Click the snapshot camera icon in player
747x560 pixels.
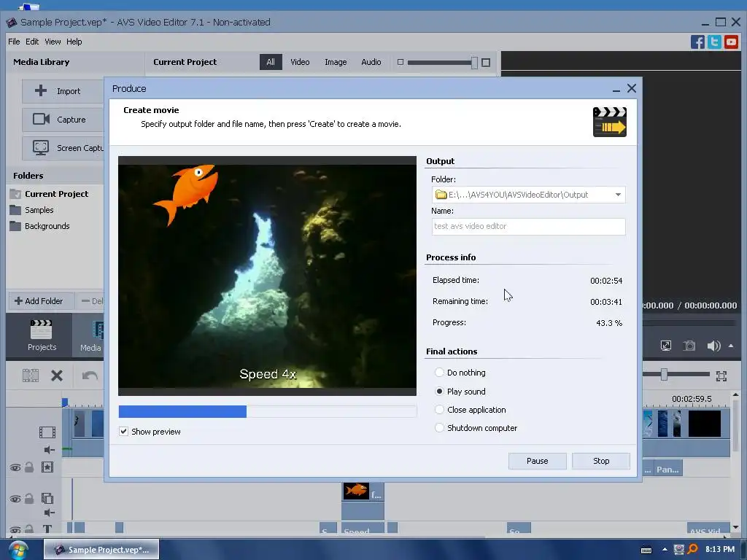coord(689,346)
